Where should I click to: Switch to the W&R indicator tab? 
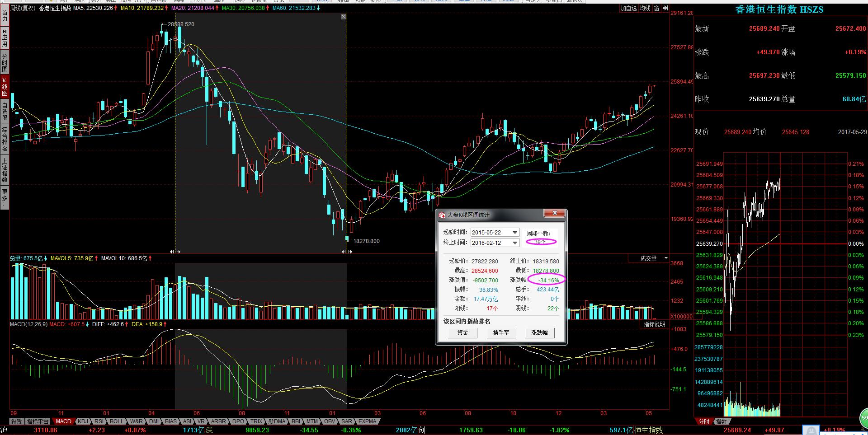(136, 421)
